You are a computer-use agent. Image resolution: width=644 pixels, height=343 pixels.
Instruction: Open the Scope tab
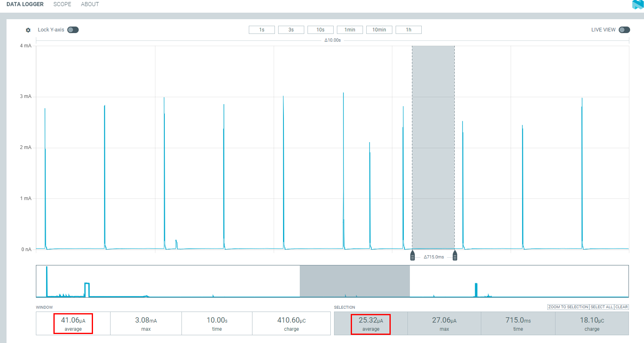point(62,4)
